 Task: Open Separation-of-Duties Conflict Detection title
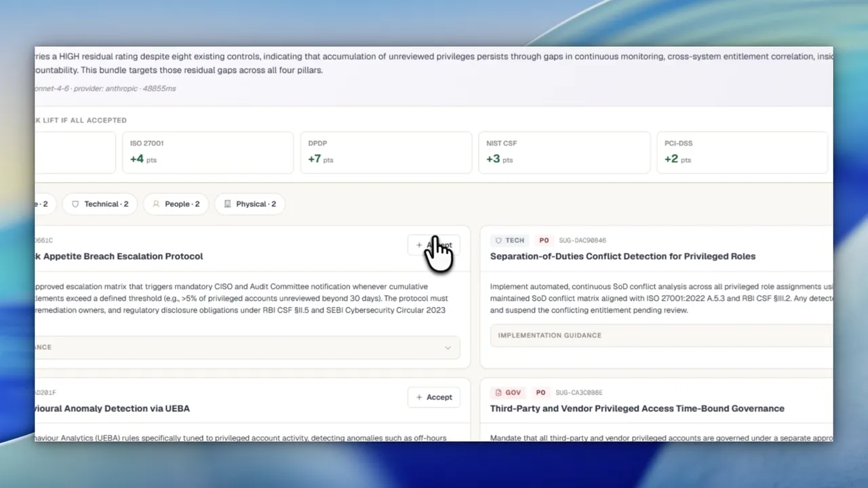(623, 256)
